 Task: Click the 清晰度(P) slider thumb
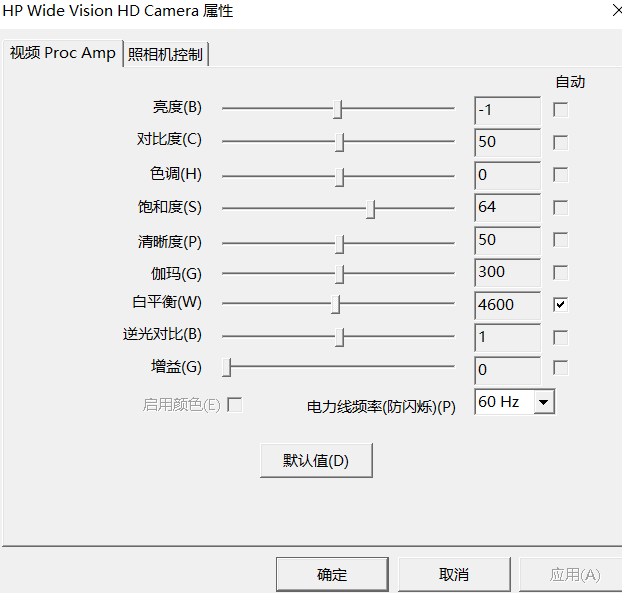pos(339,244)
